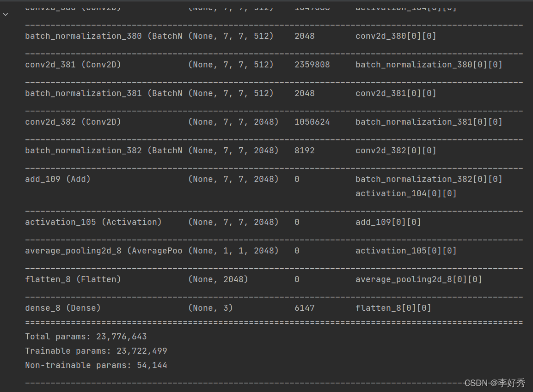
Task: Select the 'conv2d_382 (Conv2D)' layer name
Action: [x=73, y=122]
